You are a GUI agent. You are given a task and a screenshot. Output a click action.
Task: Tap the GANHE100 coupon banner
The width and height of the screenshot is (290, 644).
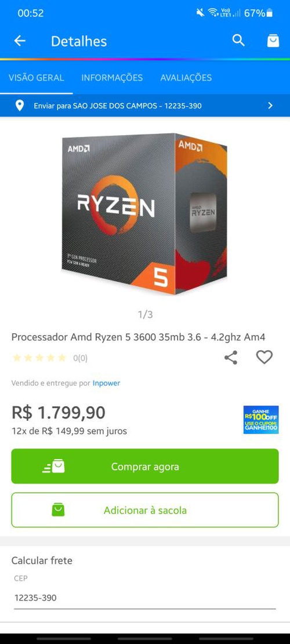[261, 420]
